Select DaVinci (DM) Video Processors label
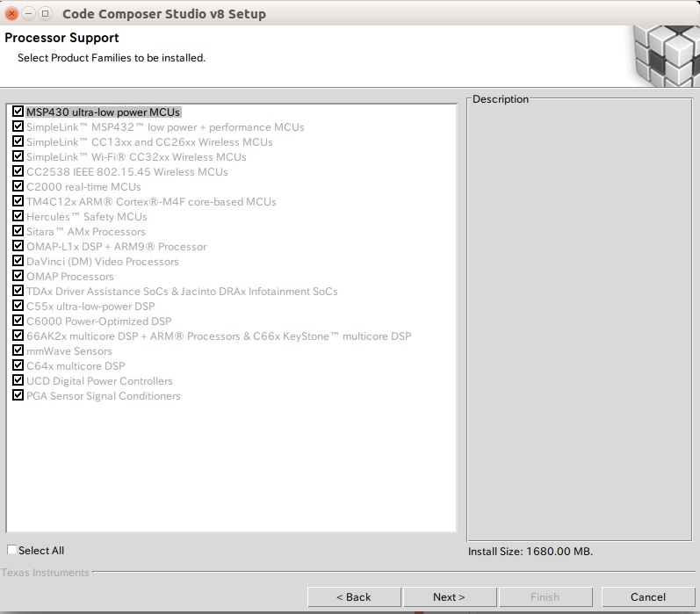This screenshot has width=700, height=614. coord(103,262)
